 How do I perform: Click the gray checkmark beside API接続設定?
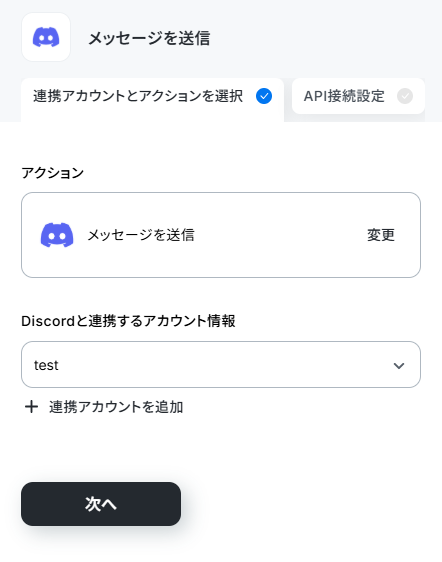[405, 96]
